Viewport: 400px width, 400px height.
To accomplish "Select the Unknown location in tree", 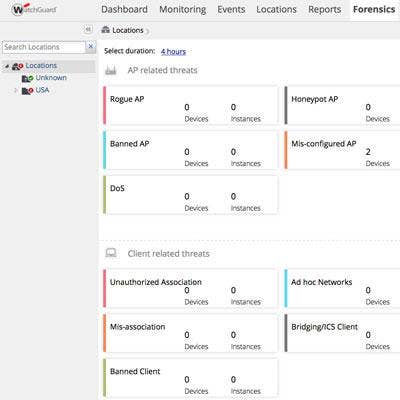I will click(x=51, y=78).
